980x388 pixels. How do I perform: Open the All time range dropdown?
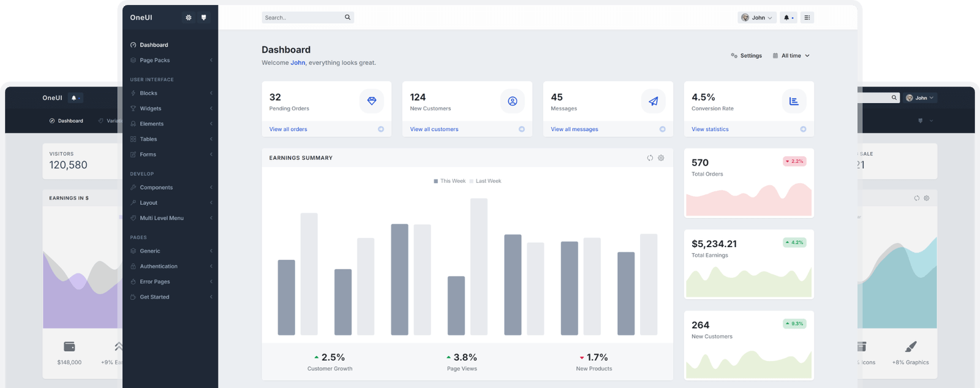[791, 56]
